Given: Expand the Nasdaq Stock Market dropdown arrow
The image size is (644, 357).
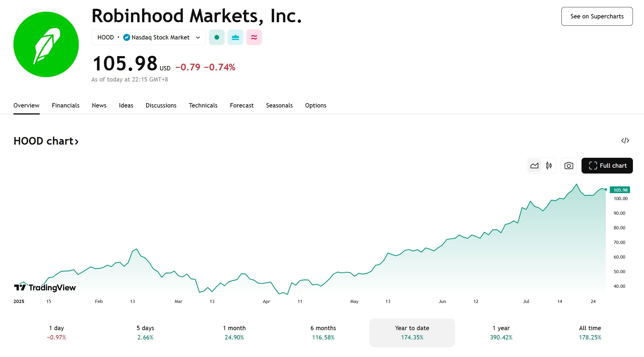Looking at the screenshot, I should 198,37.
